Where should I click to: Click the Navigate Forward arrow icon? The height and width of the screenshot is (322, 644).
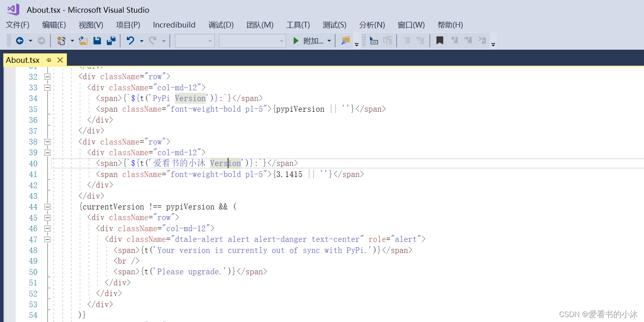click(41, 41)
